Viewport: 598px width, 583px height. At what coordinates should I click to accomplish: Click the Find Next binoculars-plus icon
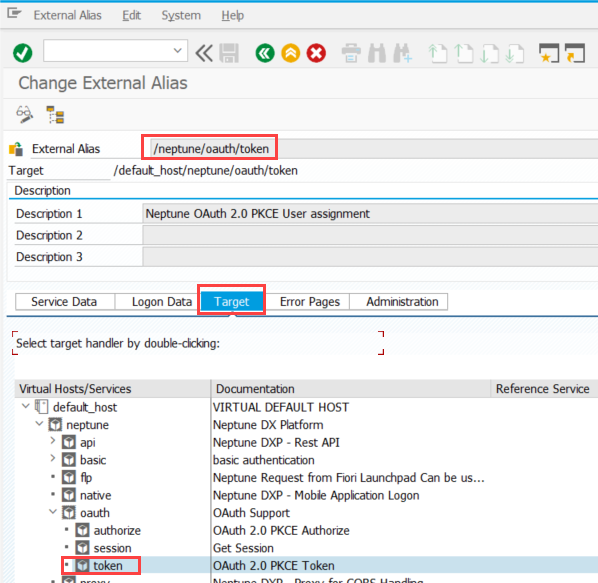[x=402, y=53]
